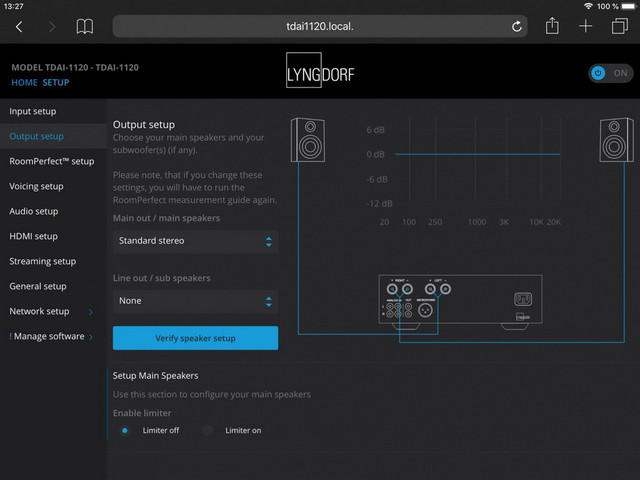640x480 pixels.
Task: Open a new tab with plus icon
Action: pyautogui.click(x=586, y=26)
